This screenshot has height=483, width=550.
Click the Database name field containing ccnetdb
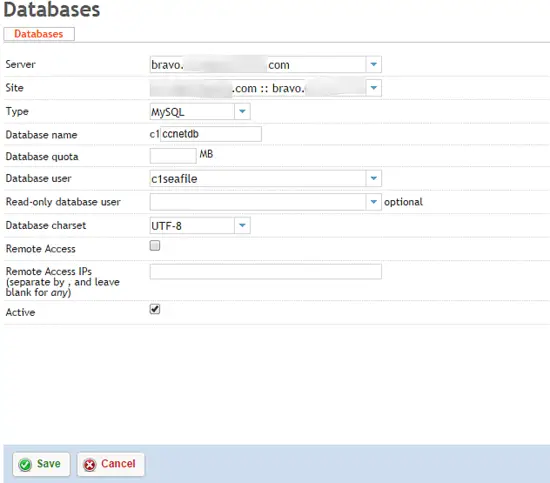(x=211, y=134)
